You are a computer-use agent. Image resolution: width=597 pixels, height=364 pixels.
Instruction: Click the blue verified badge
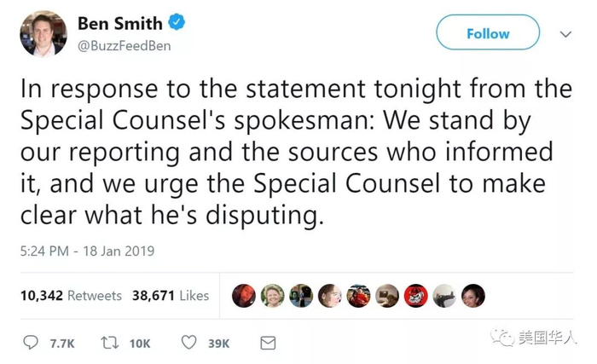177,22
